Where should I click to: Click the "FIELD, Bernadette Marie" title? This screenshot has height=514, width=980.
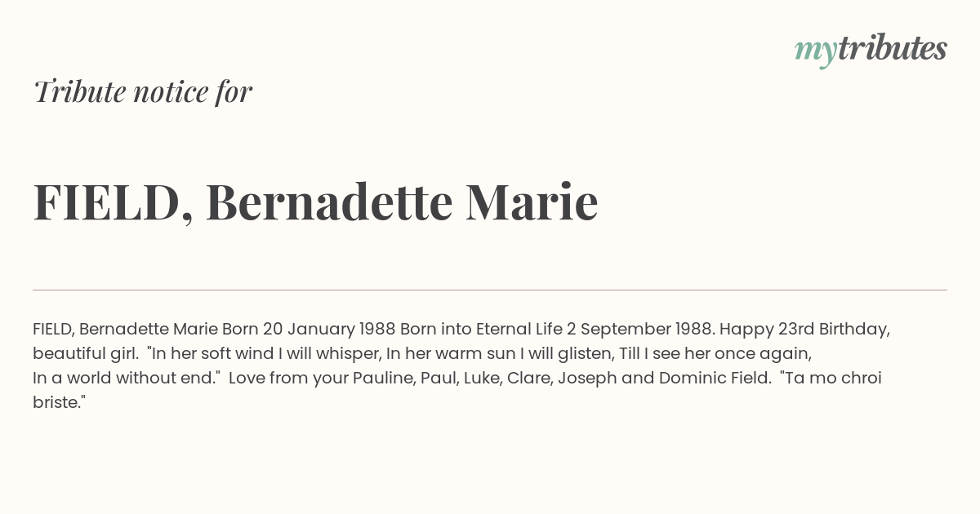315,202
